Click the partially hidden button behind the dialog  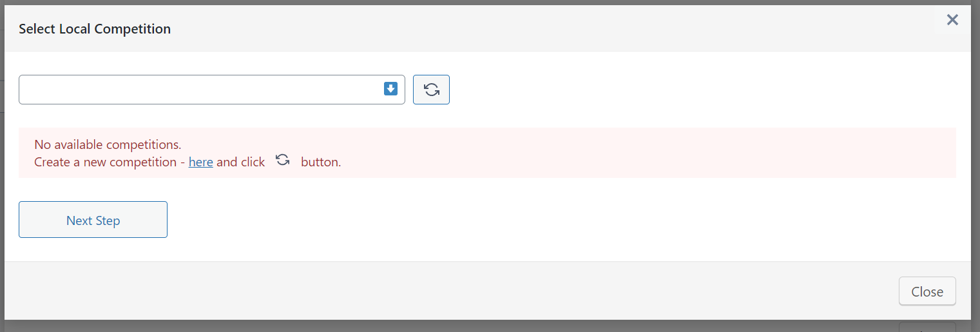927,326
